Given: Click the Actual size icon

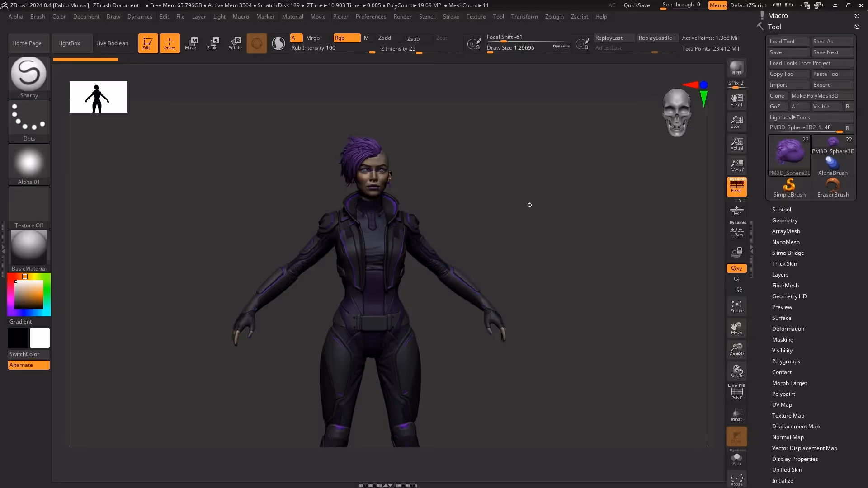Looking at the screenshot, I should pos(736,143).
